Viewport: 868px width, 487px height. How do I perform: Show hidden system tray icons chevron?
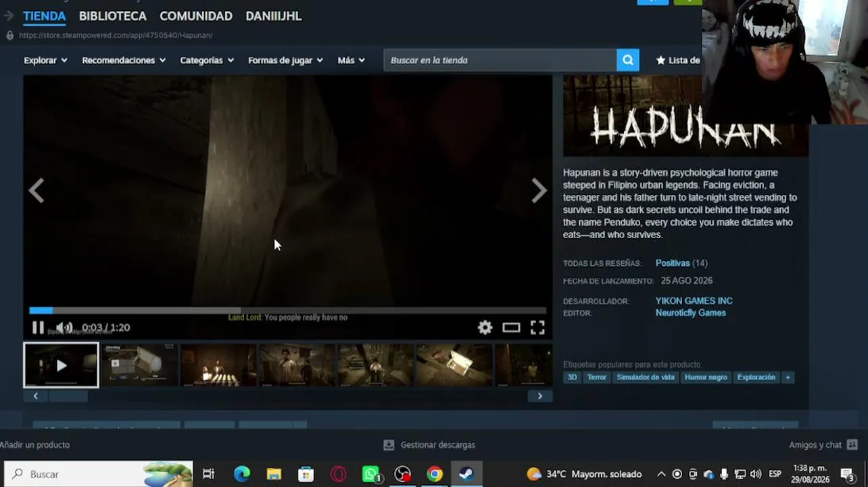[661, 474]
